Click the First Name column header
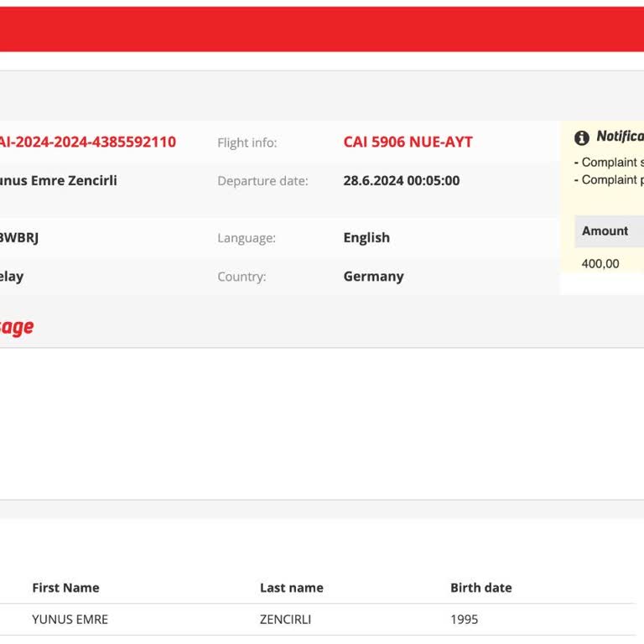644x644 pixels. tap(65, 588)
